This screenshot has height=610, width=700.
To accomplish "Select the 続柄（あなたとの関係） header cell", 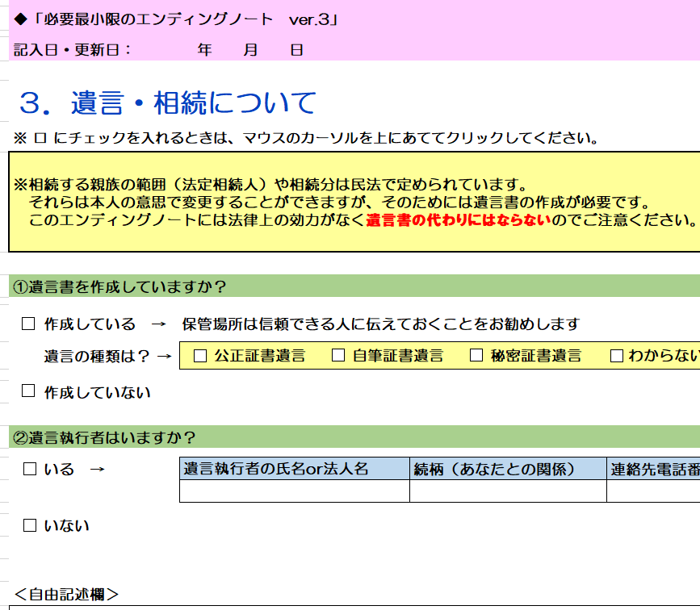I will click(508, 469).
